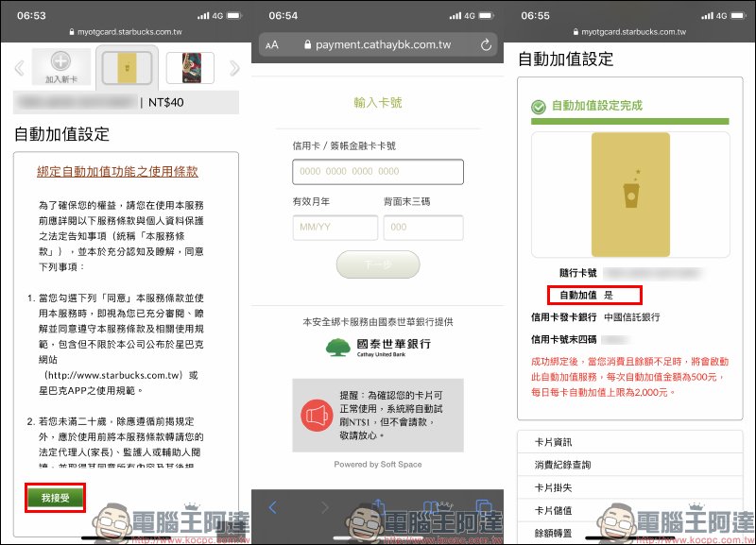Tap the AA reader text-size icon

click(272, 45)
